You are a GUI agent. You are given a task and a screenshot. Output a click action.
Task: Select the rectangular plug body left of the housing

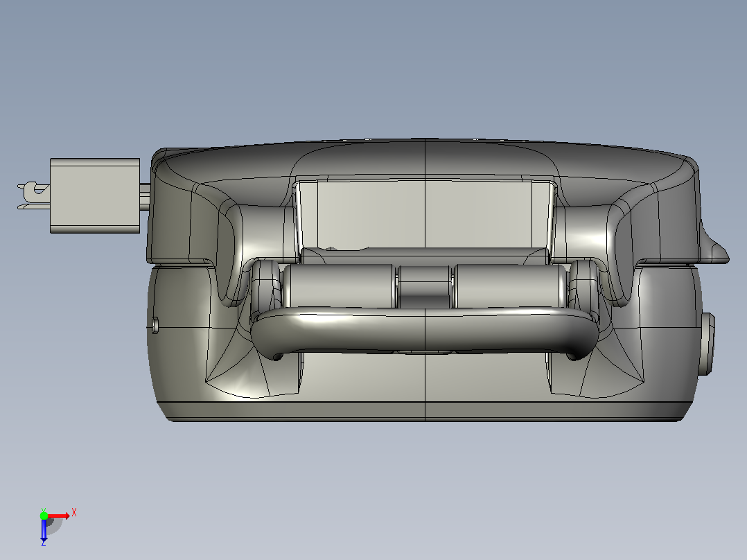(x=95, y=196)
